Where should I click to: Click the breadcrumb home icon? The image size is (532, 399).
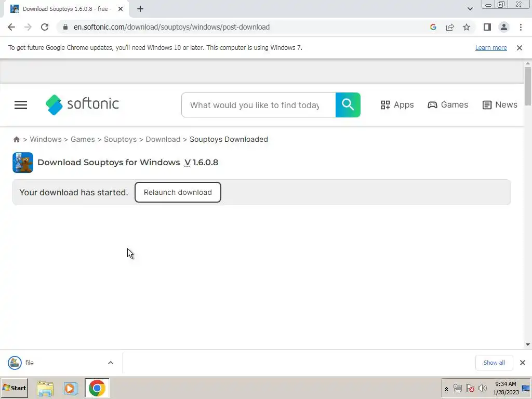coord(16,139)
